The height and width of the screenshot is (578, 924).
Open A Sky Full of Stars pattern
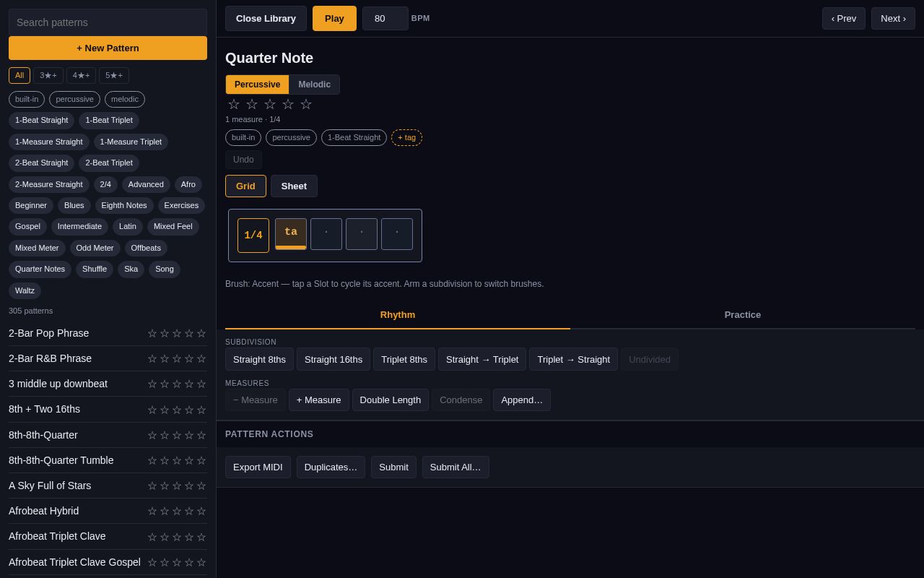pos(50,486)
